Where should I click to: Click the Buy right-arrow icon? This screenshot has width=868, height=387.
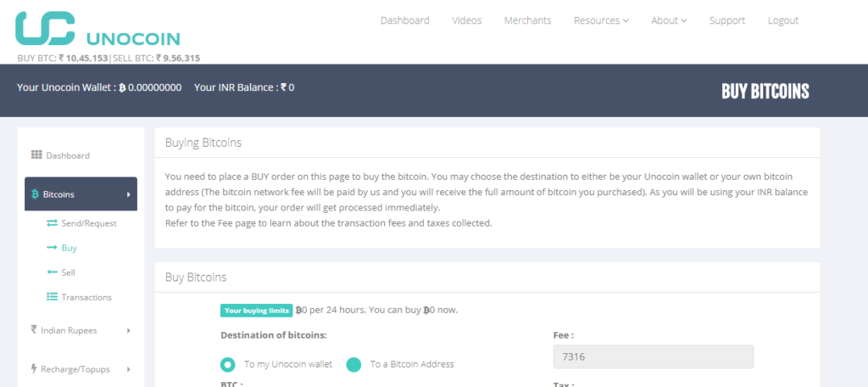tap(52, 248)
